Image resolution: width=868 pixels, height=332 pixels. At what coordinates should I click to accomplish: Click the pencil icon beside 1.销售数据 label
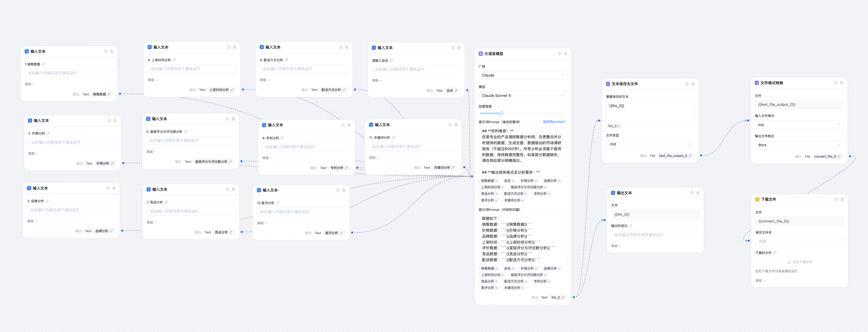tap(43, 64)
